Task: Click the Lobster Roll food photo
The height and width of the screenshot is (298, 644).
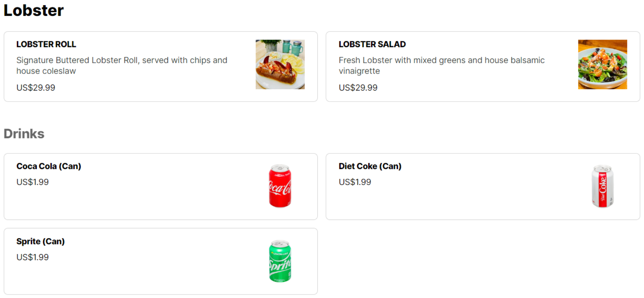Action: [280, 64]
